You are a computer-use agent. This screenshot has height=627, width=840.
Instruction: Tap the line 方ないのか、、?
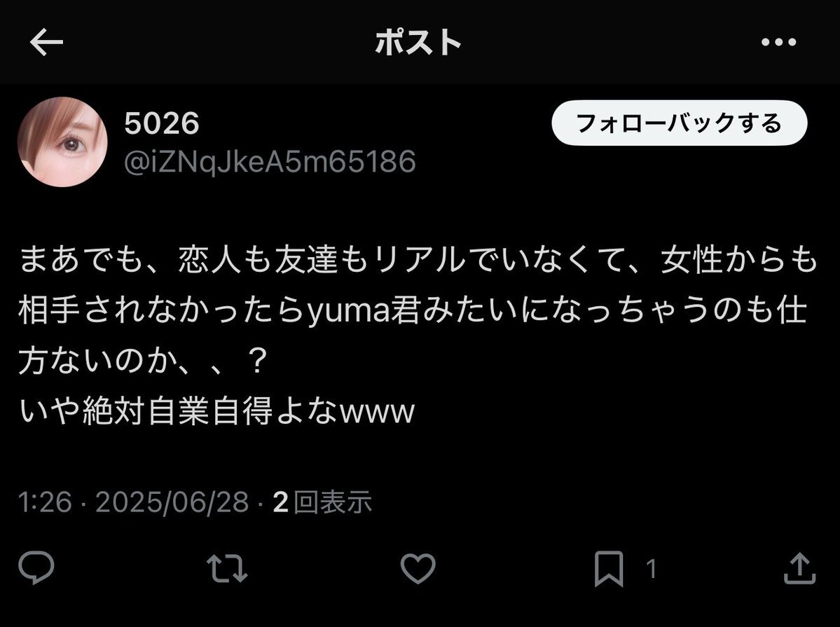142,361
